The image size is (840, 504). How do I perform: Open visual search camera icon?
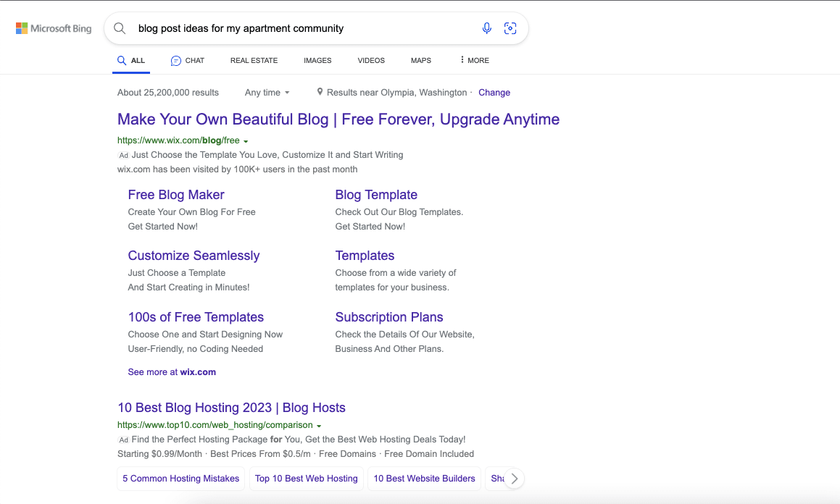[510, 28]
